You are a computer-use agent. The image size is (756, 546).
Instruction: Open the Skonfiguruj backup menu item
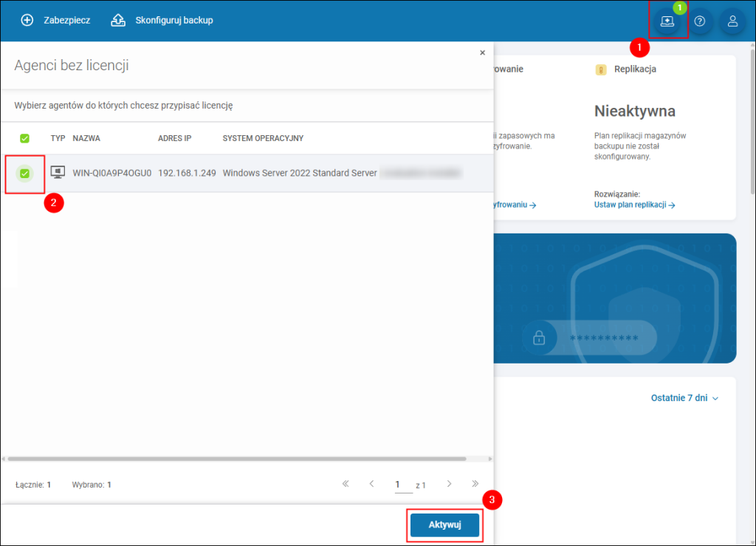click(174, 20)
